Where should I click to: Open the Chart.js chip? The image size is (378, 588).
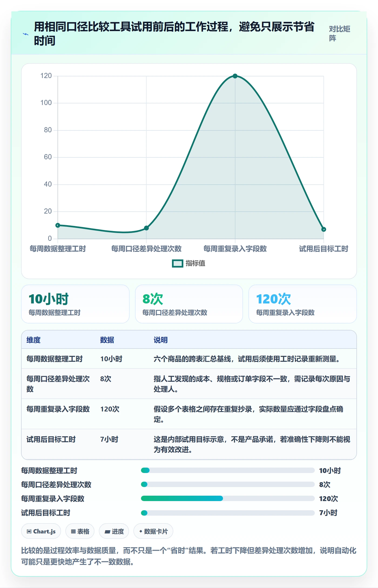(x=41, y=531)
